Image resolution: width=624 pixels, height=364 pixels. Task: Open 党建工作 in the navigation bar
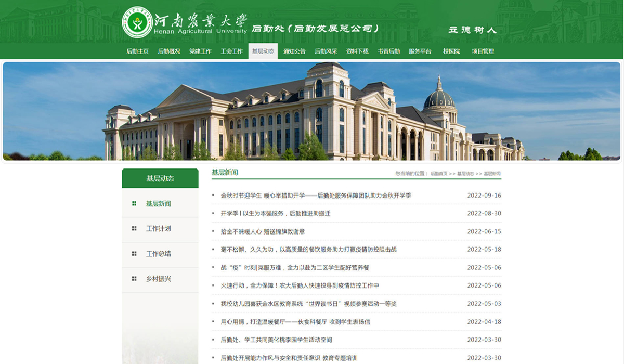click(200, 51)
